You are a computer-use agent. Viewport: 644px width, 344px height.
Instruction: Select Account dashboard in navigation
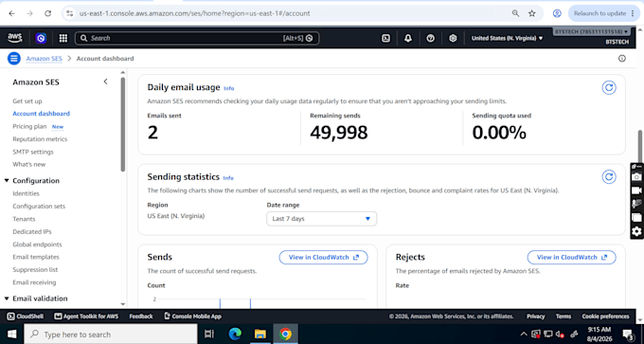(x=41, y=114)
